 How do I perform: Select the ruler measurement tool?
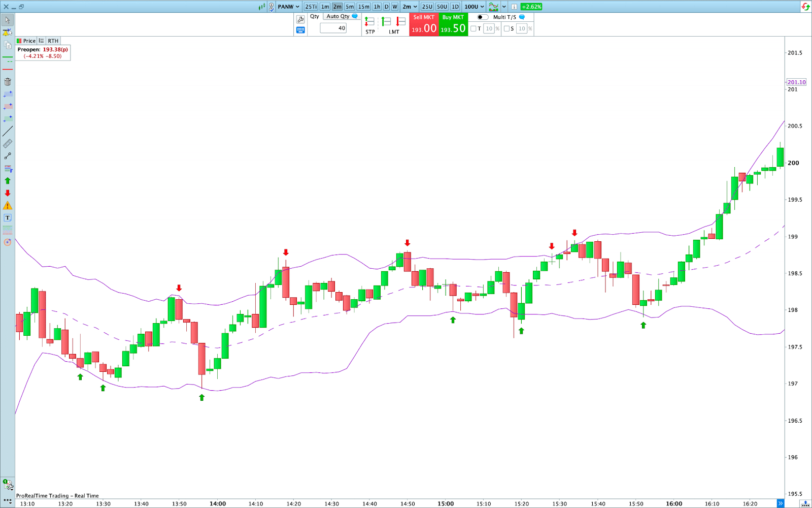point(8,144)
